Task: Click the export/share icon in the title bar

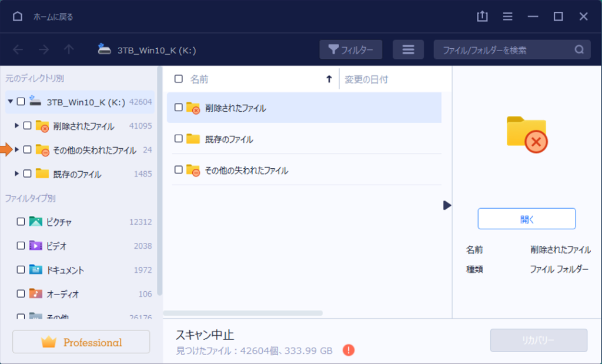Action: coord(482,16)
